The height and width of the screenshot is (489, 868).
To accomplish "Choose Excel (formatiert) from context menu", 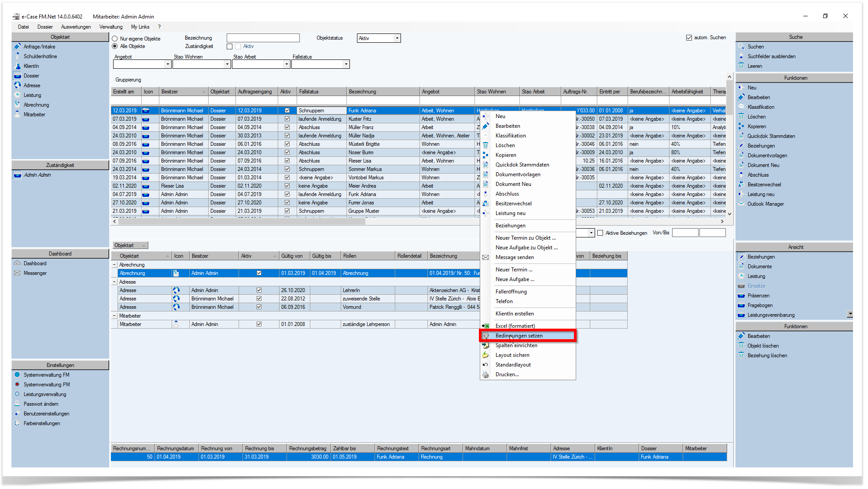I will click(528, 326).
